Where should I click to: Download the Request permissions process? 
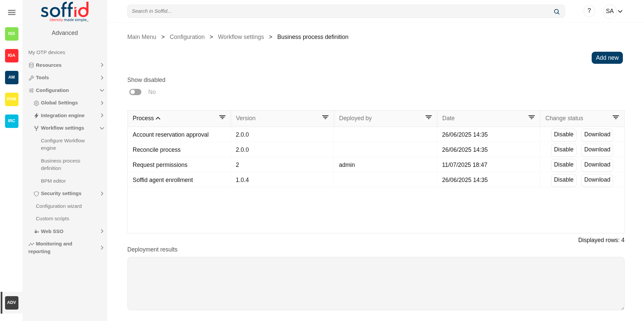coord(597,165)
